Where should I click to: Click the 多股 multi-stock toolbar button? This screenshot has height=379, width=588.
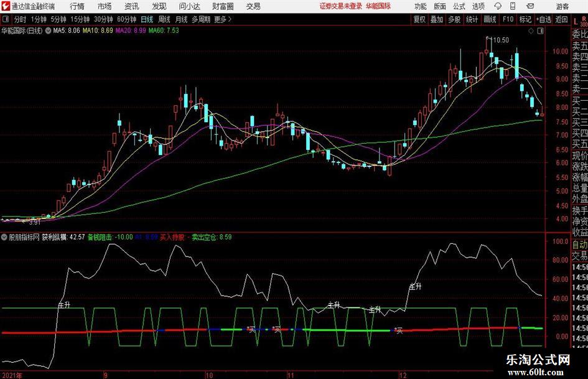tap(454, 19)
